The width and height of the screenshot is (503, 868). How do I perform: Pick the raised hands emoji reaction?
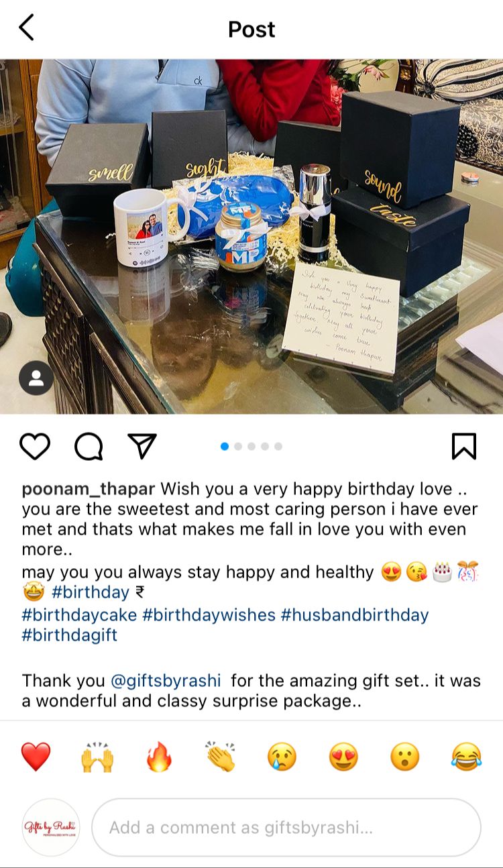click(x=97, y=757)
